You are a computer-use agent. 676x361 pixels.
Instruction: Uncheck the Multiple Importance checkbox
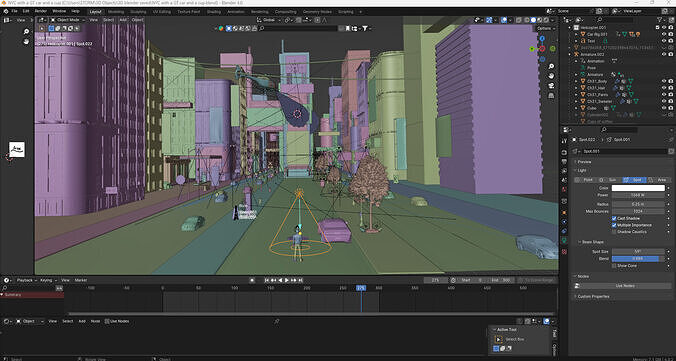tap(614, 225)
